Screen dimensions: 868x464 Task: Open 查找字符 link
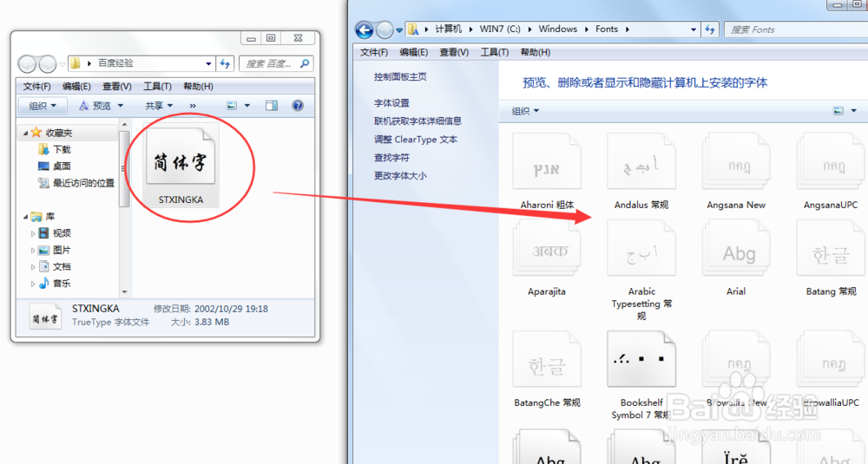coord(391,158)
